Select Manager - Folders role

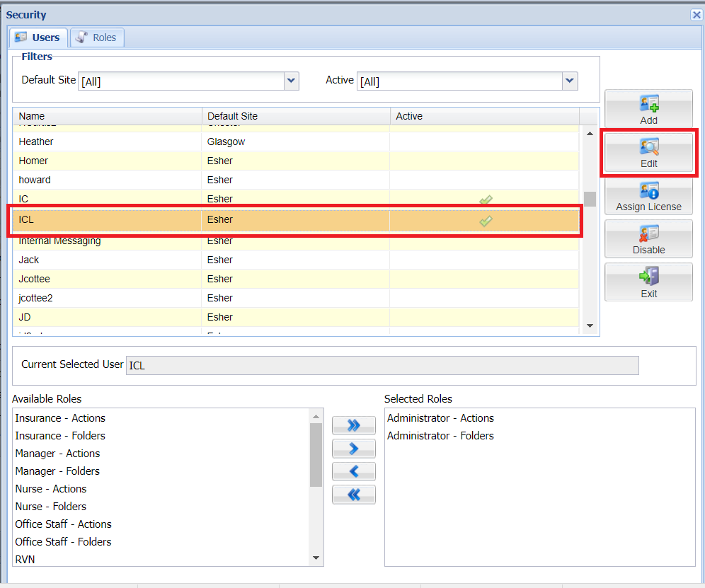(57, 471)
